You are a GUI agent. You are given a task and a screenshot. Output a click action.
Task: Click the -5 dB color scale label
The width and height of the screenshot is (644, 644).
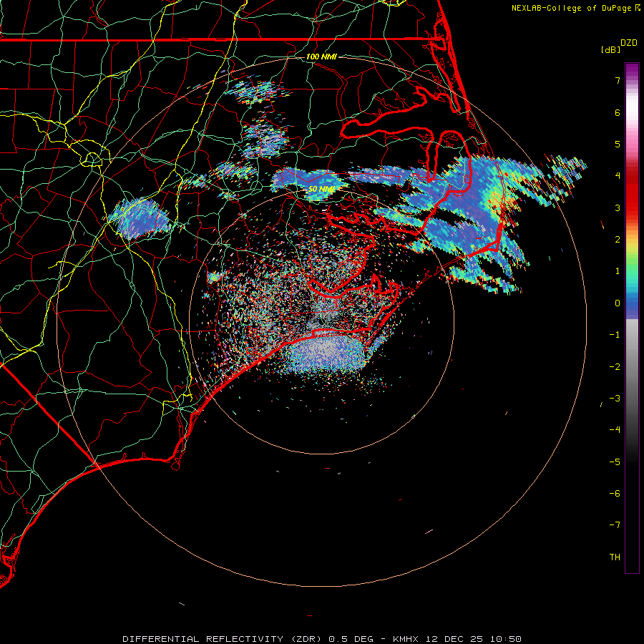tap(615, 462)
